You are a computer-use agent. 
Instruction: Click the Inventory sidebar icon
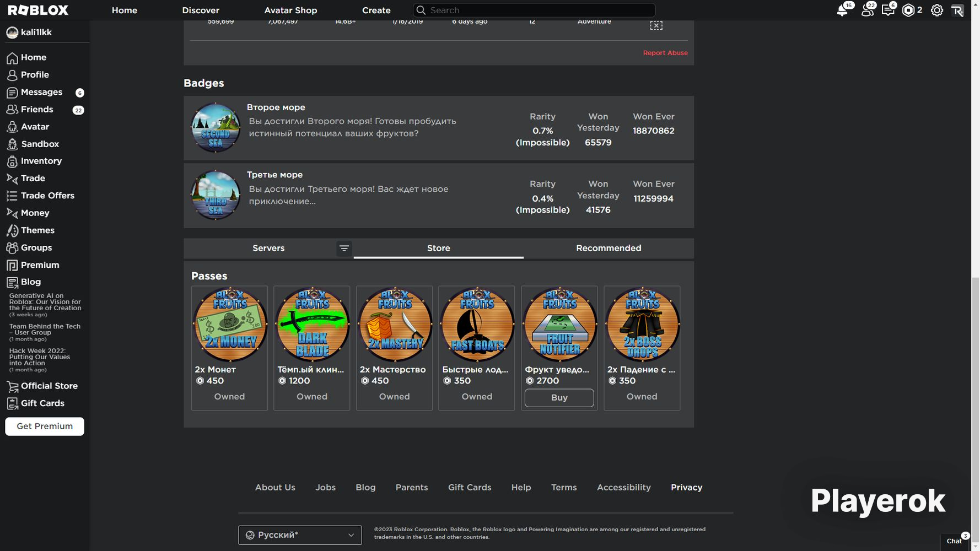pyautogui.click(x=12, y=161)
